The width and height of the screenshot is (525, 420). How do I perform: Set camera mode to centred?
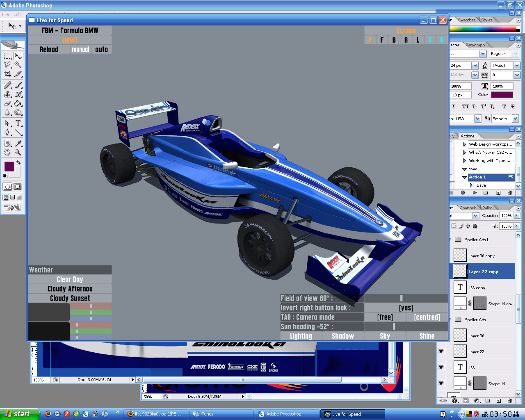(427, 317)
